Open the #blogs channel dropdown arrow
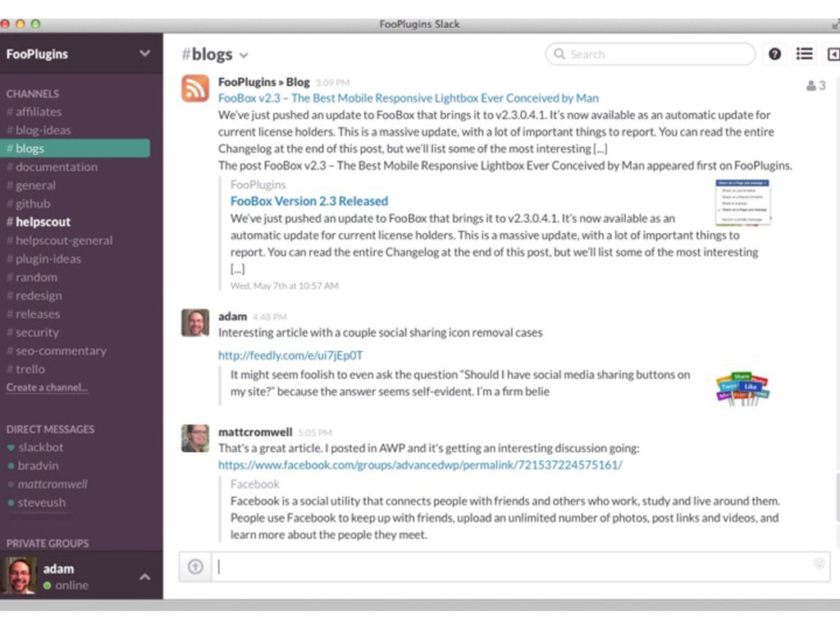This screenshot has height=630, width=840. tap(244, 55)
